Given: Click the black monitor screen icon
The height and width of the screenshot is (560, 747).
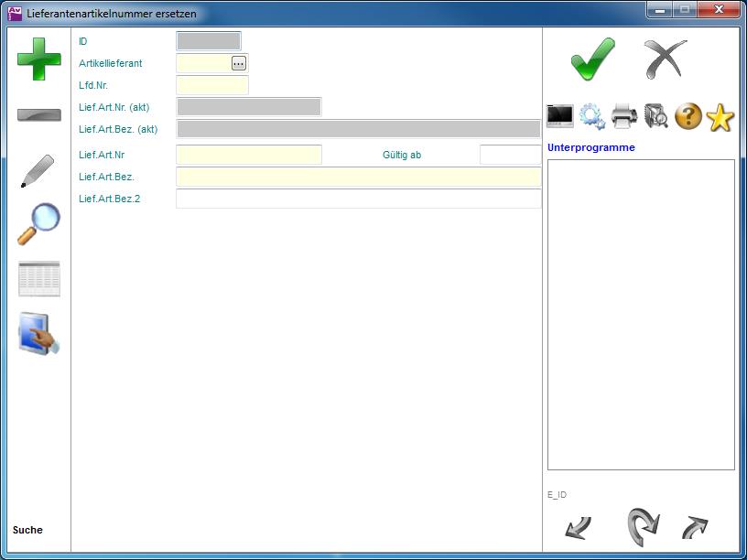Looking at the screenshot, I should tap(560, 116).
